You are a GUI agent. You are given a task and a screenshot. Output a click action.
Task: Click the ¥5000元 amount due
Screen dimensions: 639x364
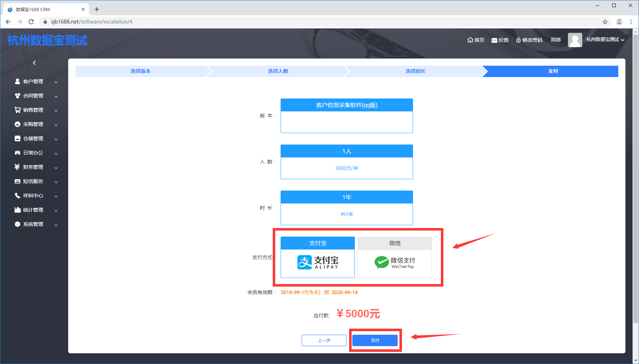(358, 314)
